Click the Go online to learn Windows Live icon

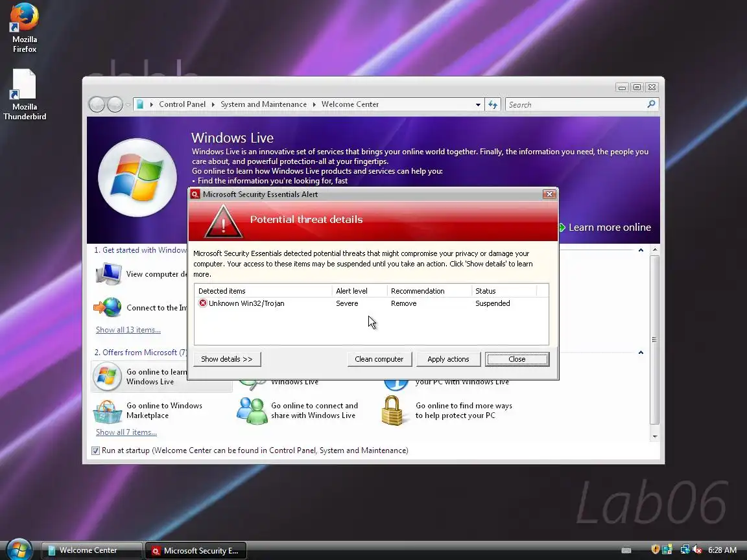[107, 376]
